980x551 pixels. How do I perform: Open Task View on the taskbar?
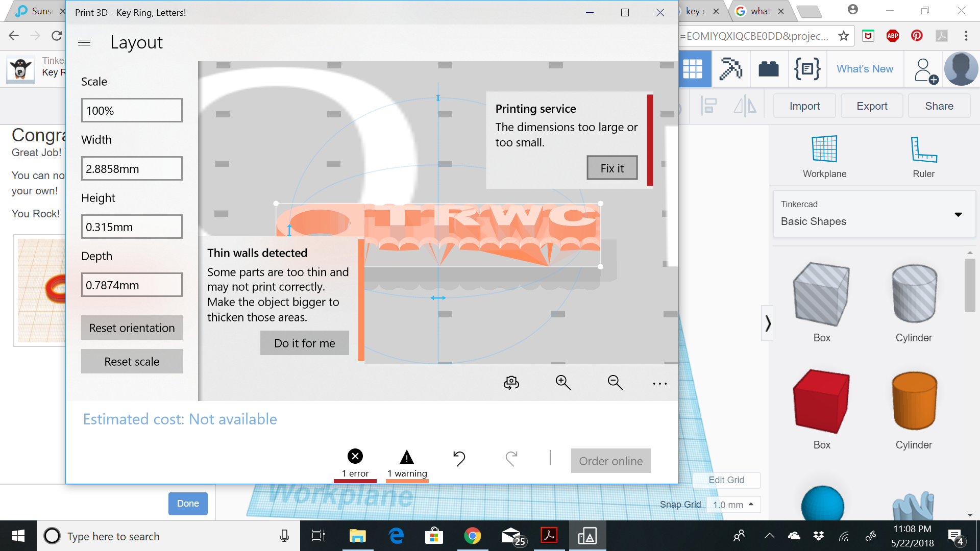(318, 536)
